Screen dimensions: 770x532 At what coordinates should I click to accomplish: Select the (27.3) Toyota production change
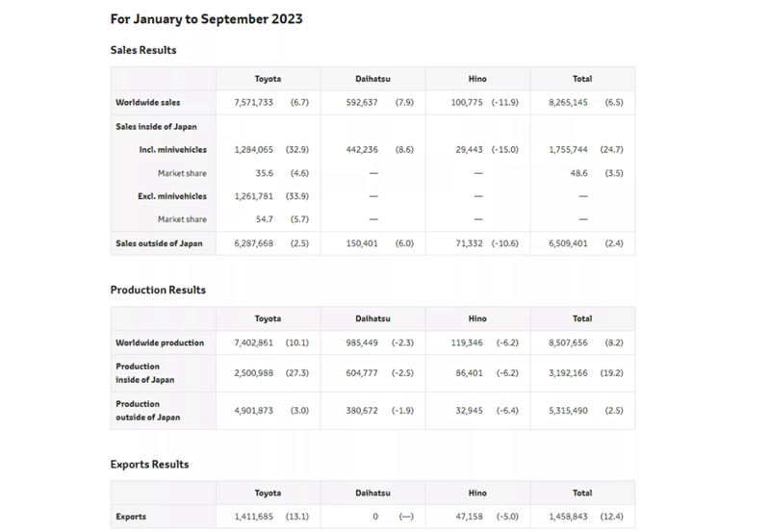297,373
